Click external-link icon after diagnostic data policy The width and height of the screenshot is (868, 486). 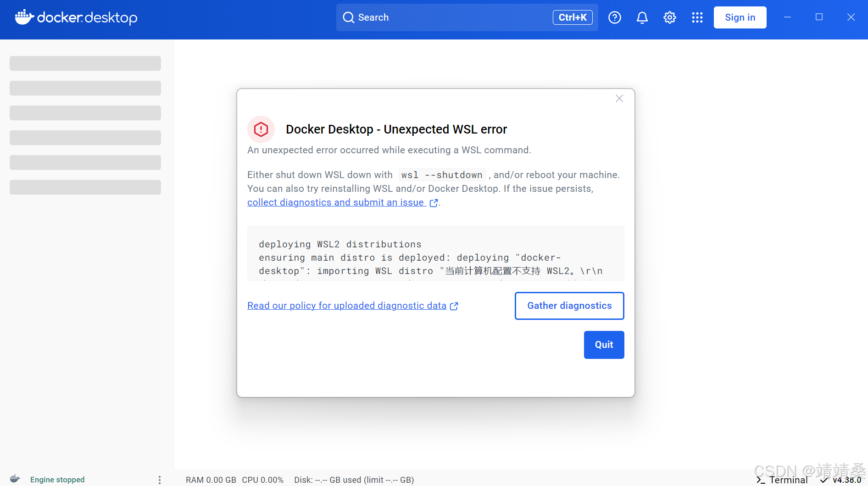(x=454, y=306)
